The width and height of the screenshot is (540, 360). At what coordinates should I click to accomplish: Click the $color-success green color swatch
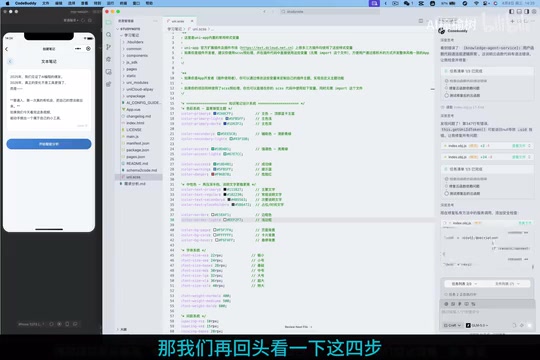(215, 164)
